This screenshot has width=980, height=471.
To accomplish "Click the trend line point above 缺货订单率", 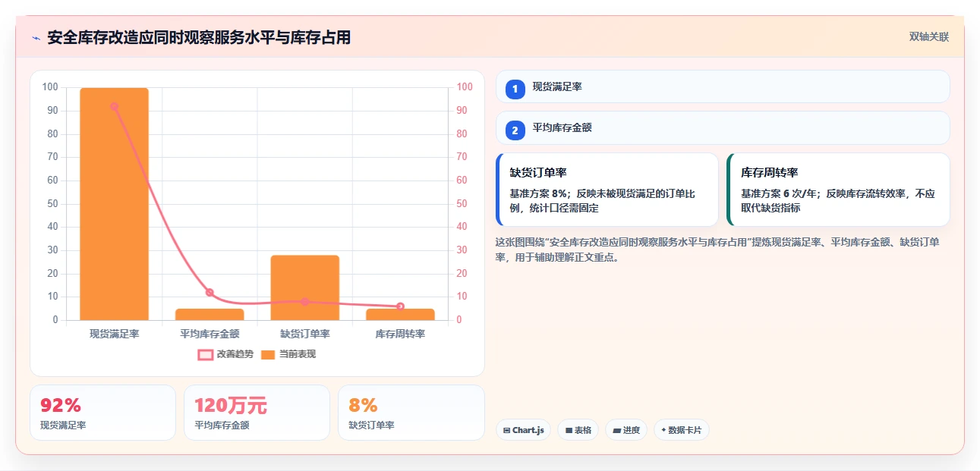I will (305, 302).
